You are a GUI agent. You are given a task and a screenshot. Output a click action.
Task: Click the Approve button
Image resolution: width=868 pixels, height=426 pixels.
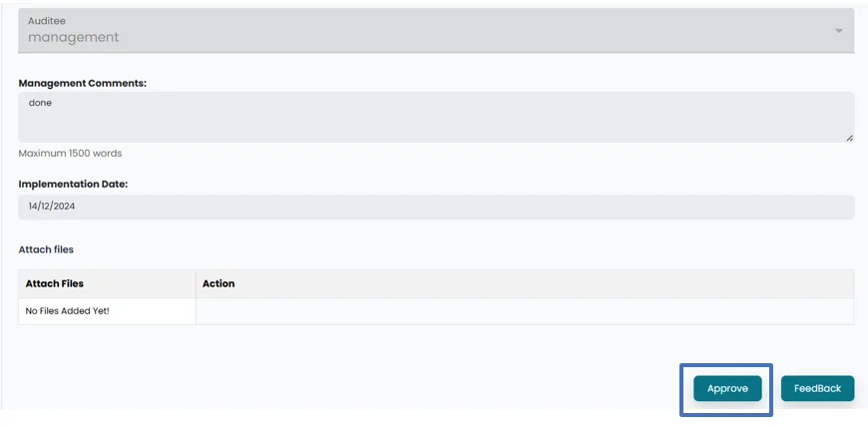click(x=727, y=388)
